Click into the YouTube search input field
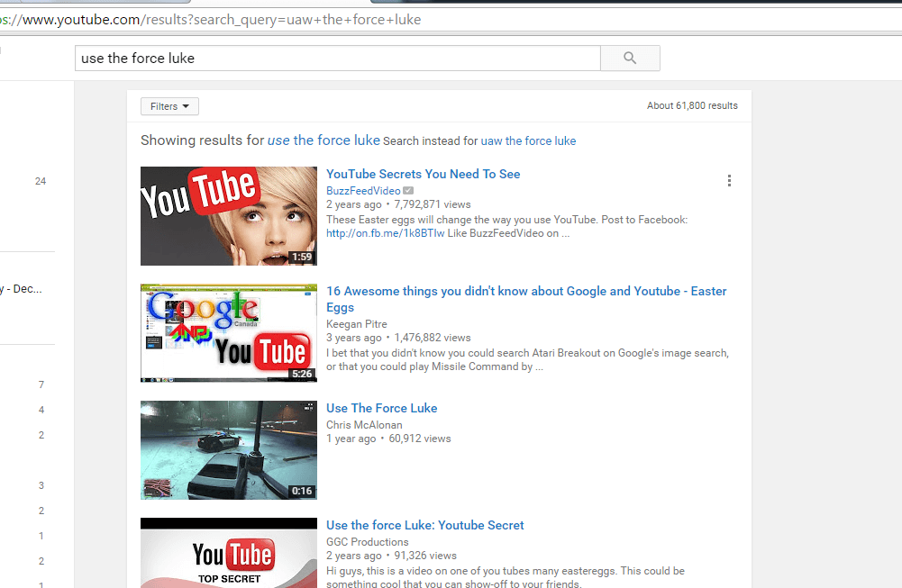 [x=338, y=58]
